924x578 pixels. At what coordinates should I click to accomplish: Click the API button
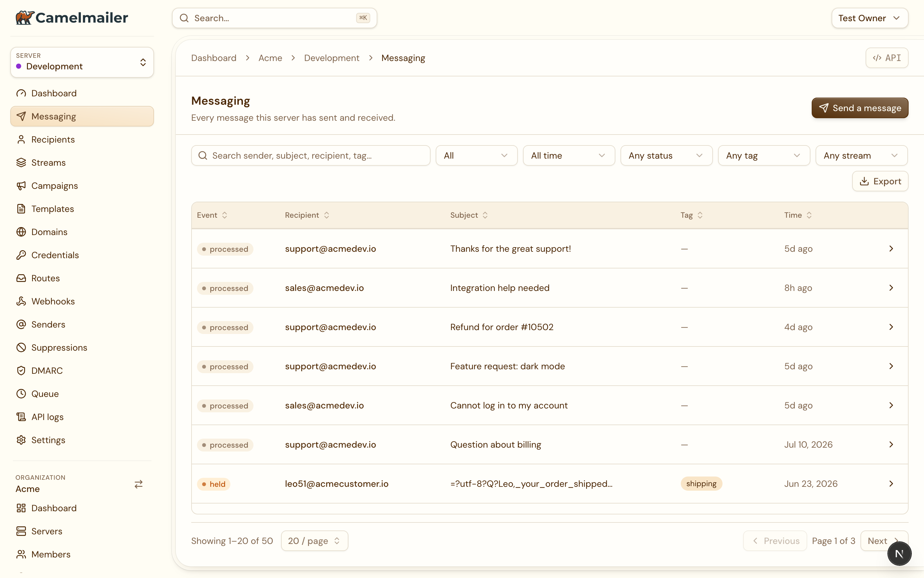click(886, 58)
